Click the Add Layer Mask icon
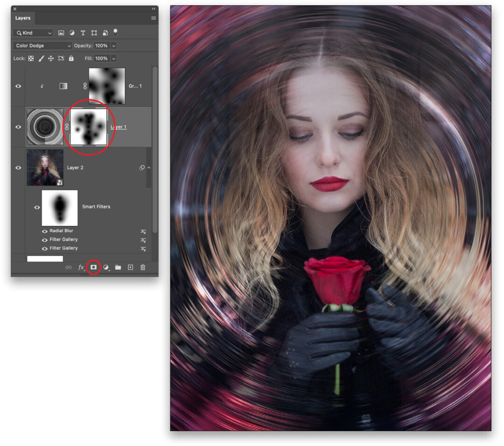 click(x=94, y=267)
